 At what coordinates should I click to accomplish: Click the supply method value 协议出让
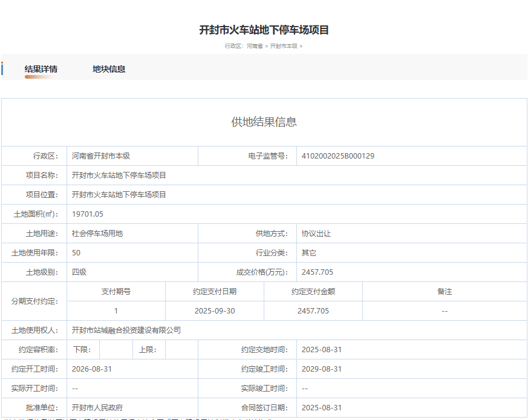[x=316, y=234]
